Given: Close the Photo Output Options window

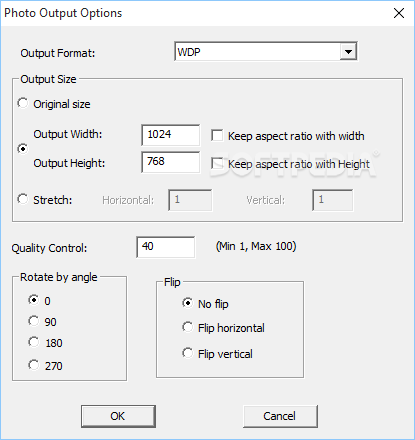Looking at the screenshot, I should click(399, 13).
